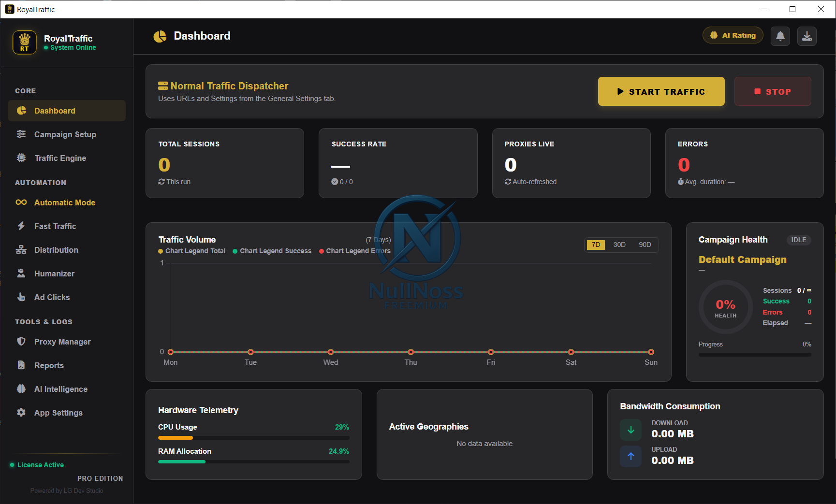Click the download icon in header
Image resolution: width=836 pixels, height=504 pixels.
point(807,36)
